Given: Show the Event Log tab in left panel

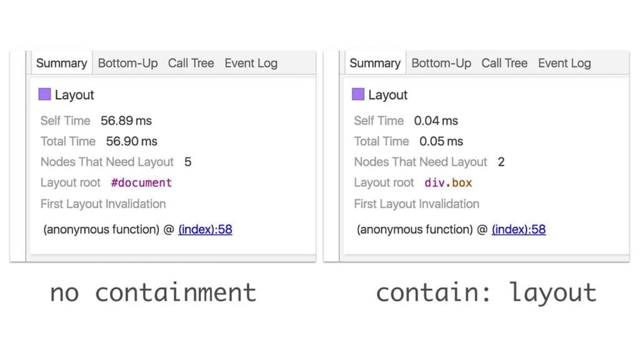Looking at the screenshot, I should pyautogui.click(x=250, y=63).
